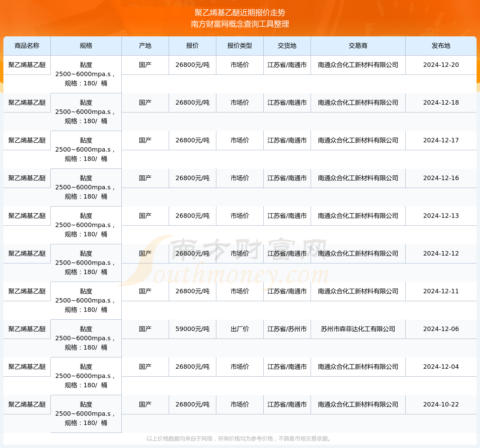Click the 出厂价 quote type cell

[x=240, y=329]
